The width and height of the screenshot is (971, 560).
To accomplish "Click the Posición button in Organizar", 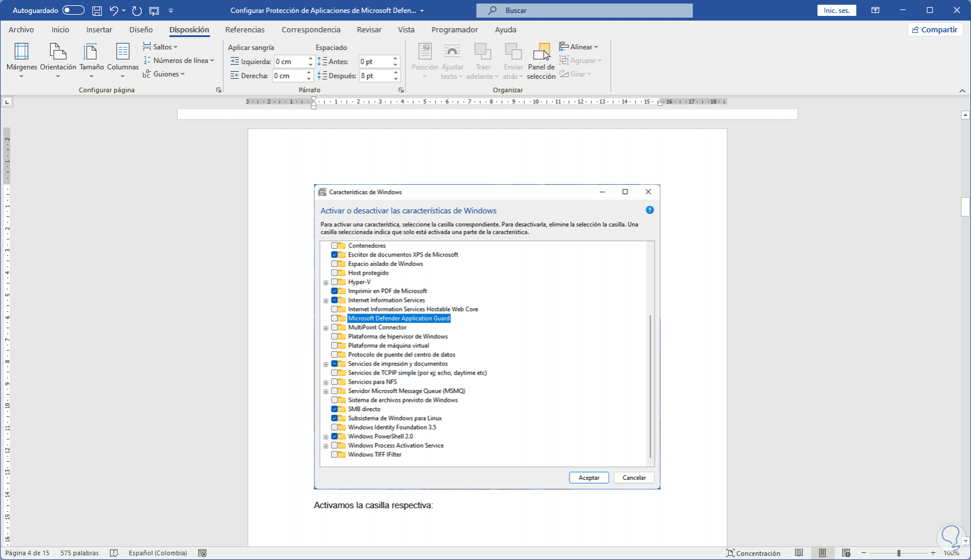I will [425, 61].
